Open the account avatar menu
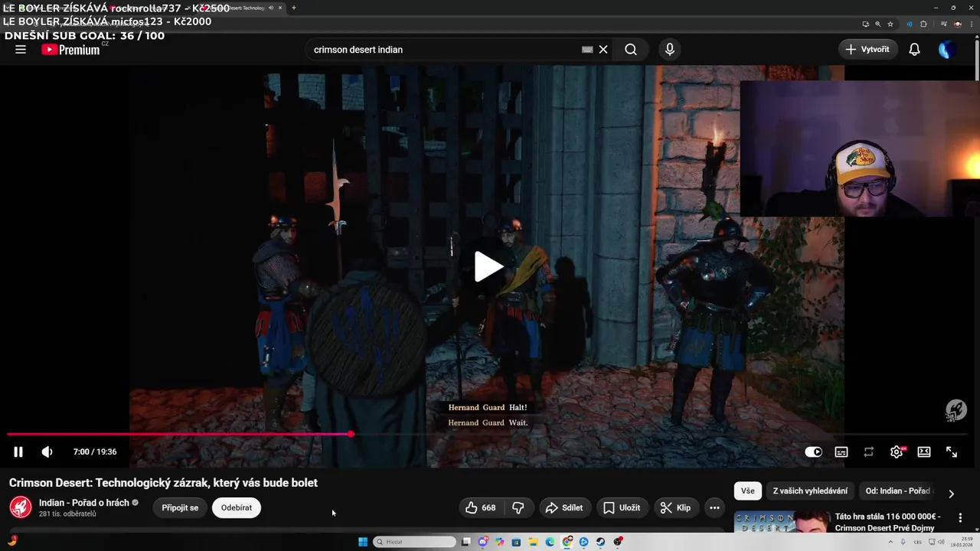The height and width of the screenshot is (551, 980). (947, 50)
